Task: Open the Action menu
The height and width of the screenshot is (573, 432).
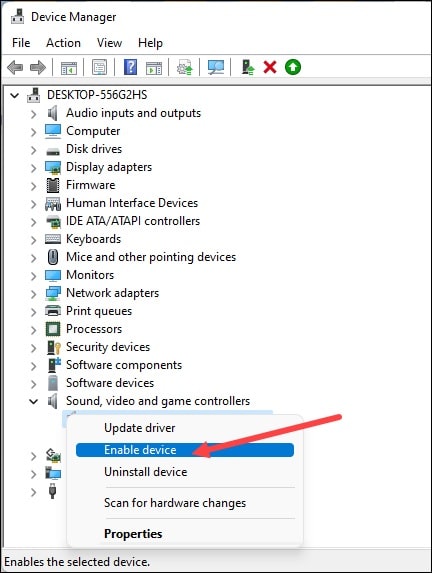Action: coord(63,43)
